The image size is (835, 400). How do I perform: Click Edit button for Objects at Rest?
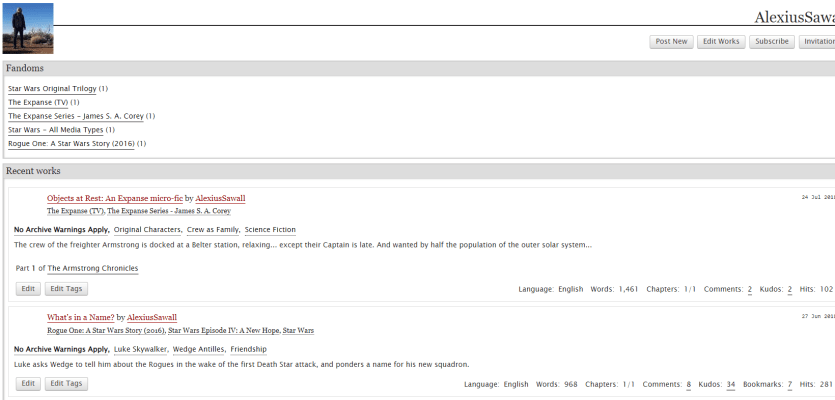28,289
